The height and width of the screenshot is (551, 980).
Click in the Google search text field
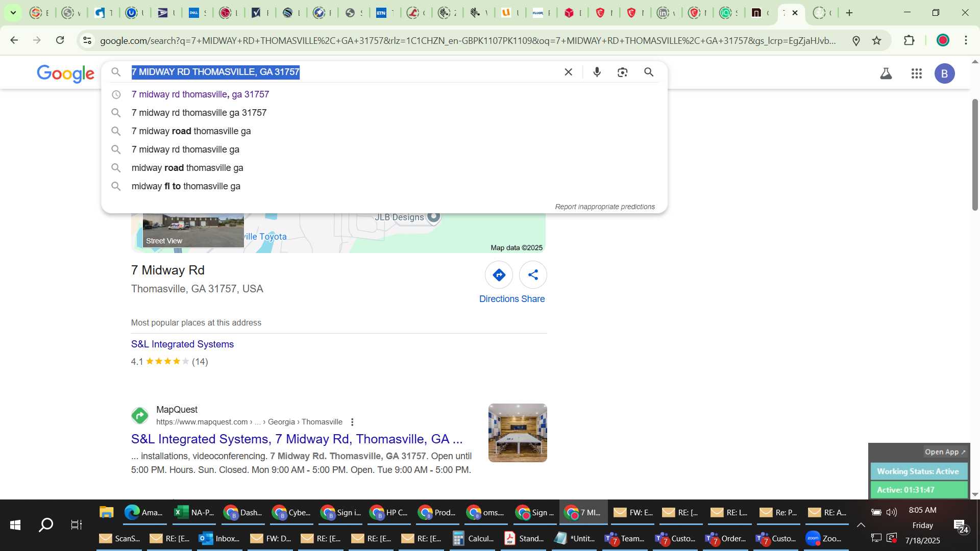point(342,72)
